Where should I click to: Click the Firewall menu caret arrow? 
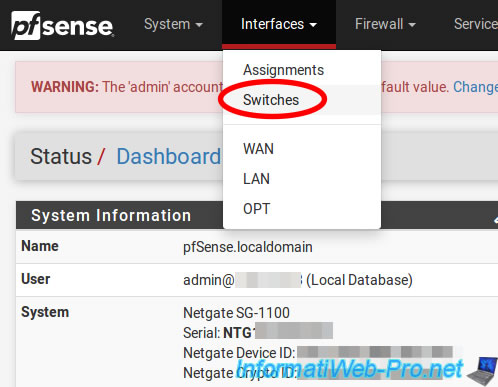click(412, 25)
